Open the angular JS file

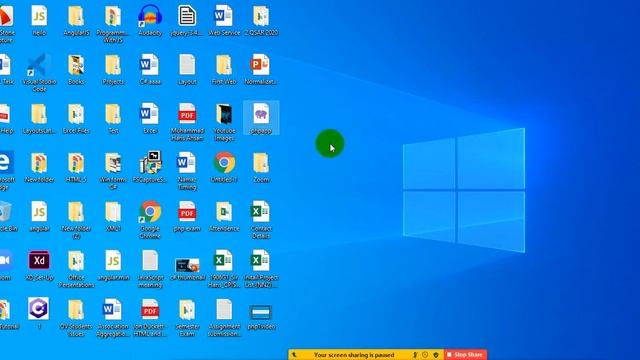pos(39,216)
